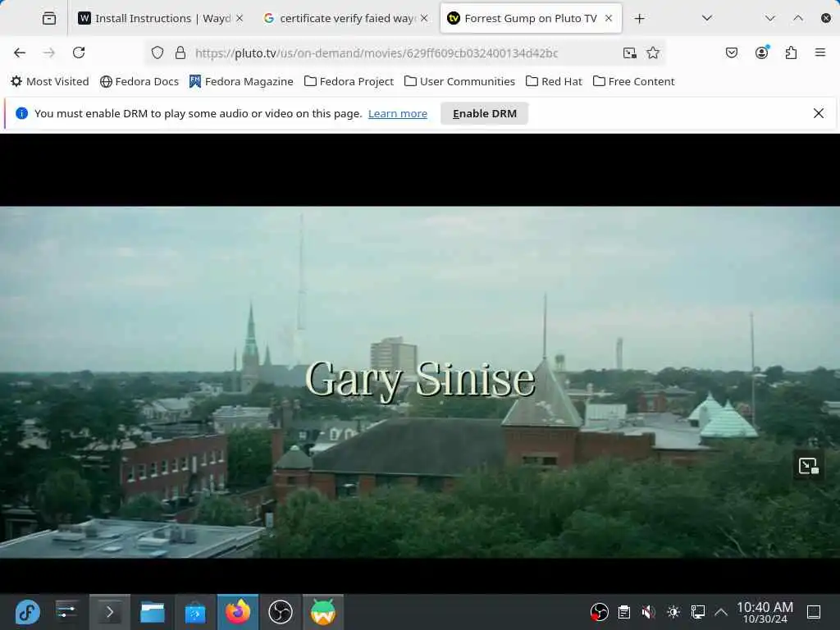The height and width of the screenshot is (630, 840).
Task: Switch to Firefox in taskbar
Action: (x=237, y=612)
